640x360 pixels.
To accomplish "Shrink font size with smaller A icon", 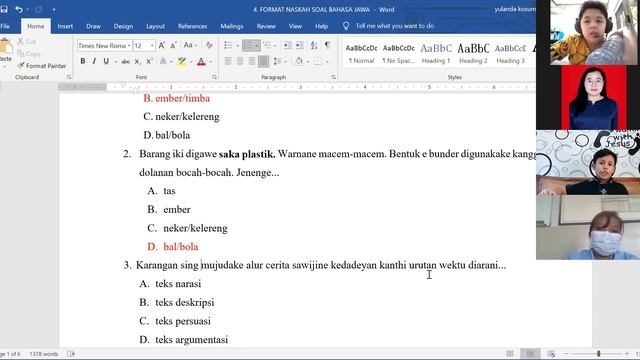I will [x=173, y=45].
